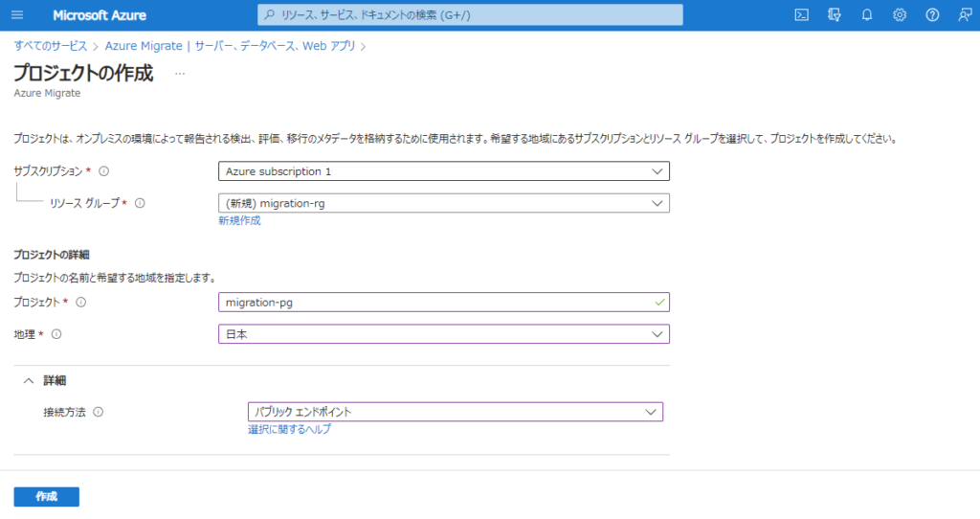Click the 作成 button

46,496
